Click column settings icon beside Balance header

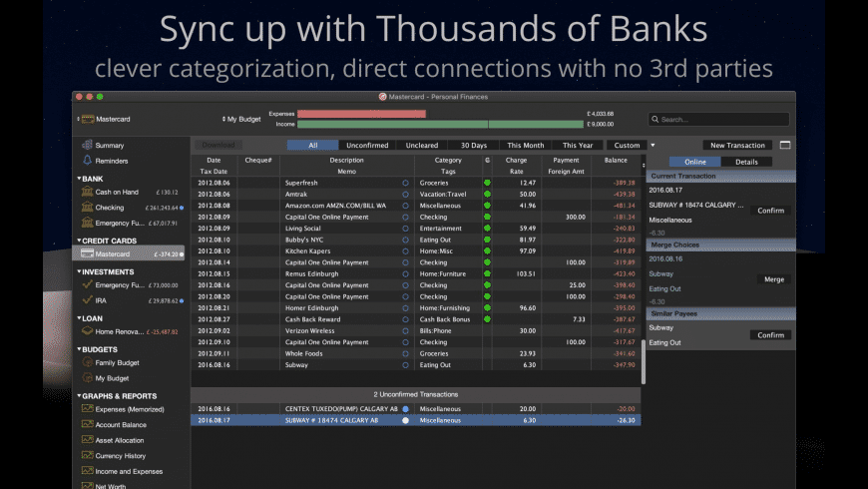644,165
